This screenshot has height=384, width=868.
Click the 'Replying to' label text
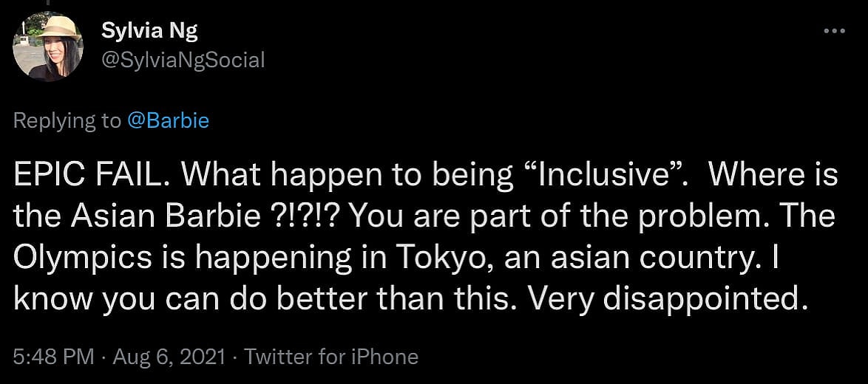tap(67, 120)
